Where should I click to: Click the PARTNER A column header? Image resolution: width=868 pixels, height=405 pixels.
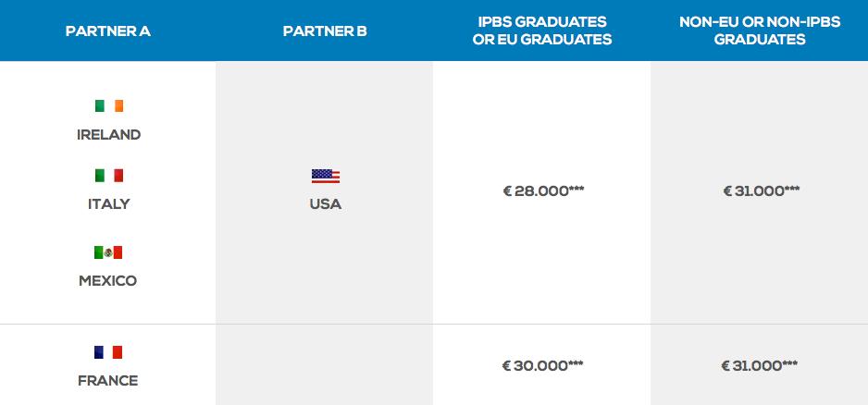point(108,31)
